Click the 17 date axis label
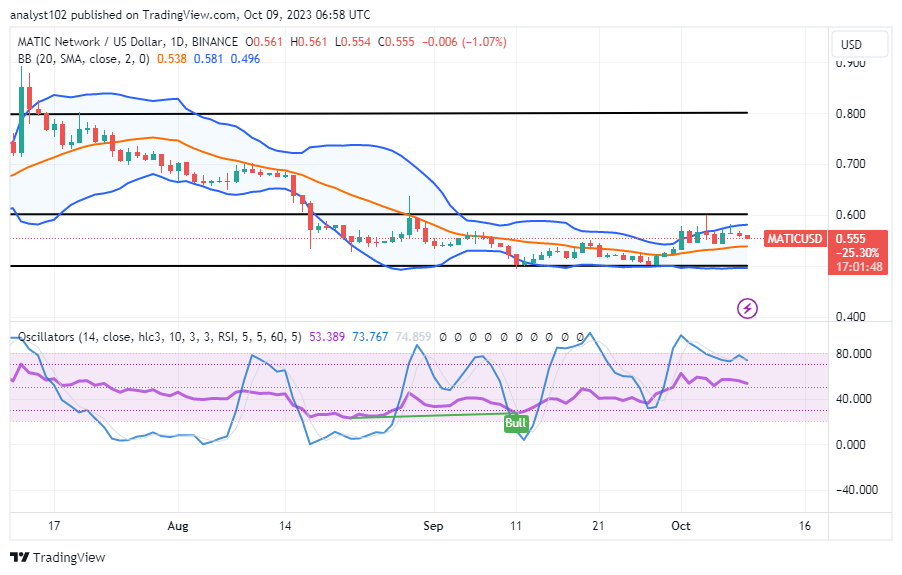 [x=53, y=526]
